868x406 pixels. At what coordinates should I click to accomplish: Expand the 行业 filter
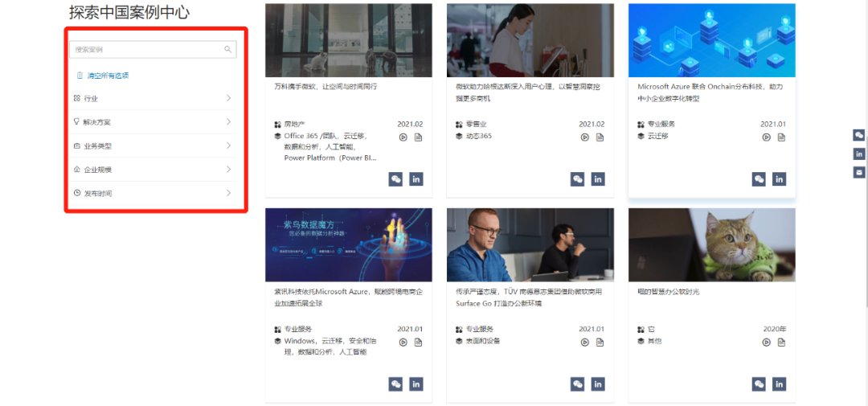point(153,99)
